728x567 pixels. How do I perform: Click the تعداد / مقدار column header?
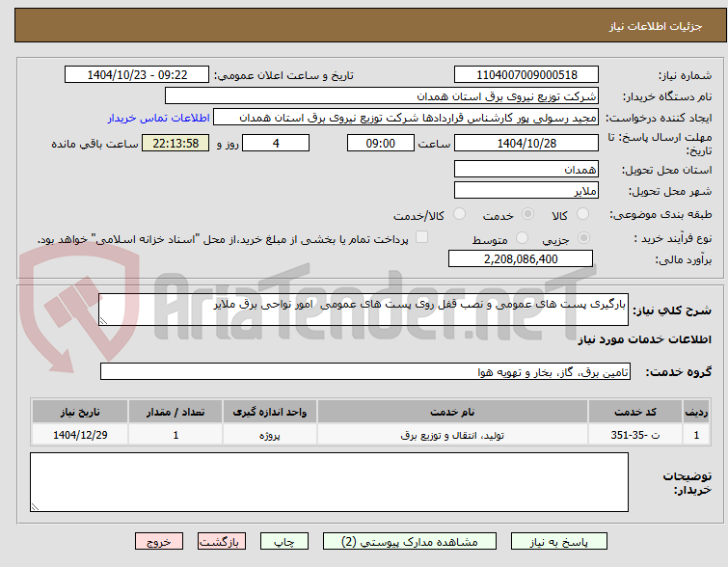175,412
